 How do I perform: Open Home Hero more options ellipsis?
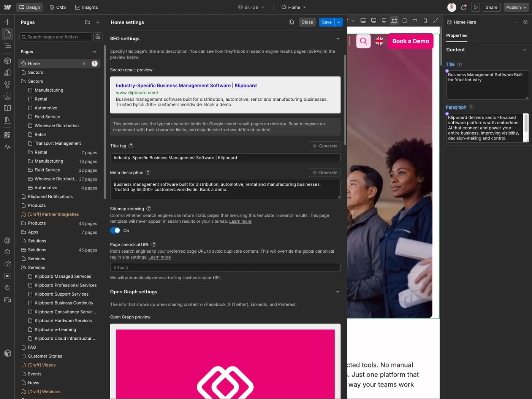tap(516, 22)
